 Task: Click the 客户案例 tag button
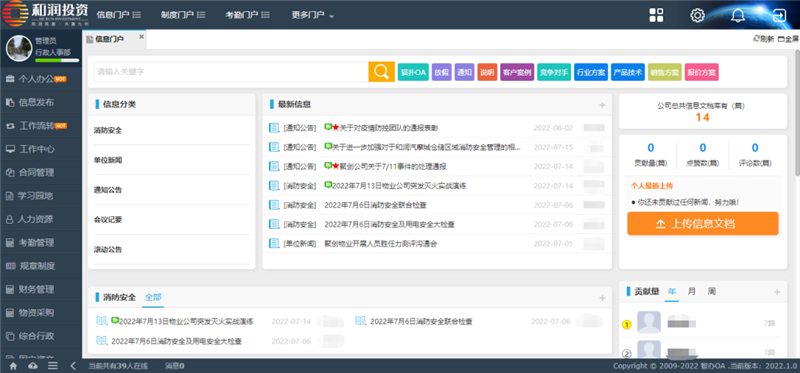(517, 72)
